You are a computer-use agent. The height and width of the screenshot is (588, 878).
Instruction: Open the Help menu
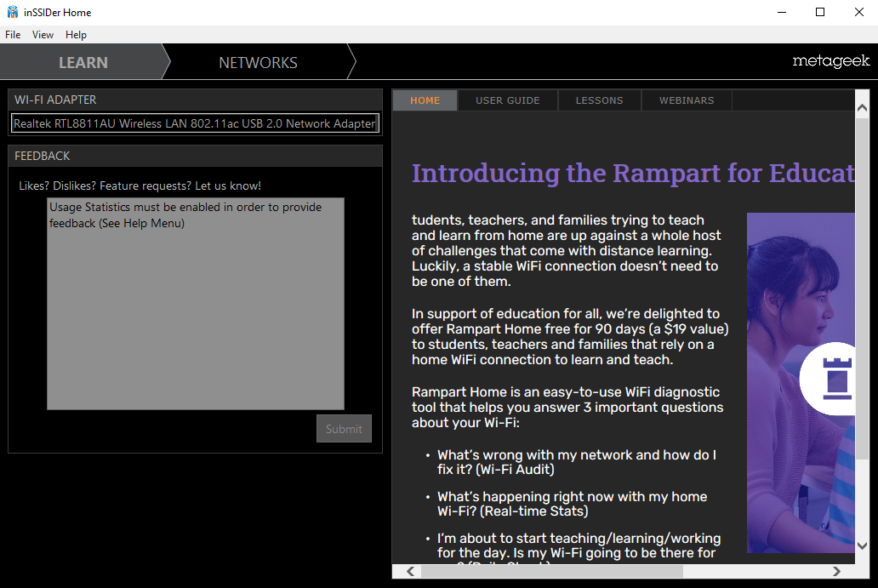coord(76,35)
